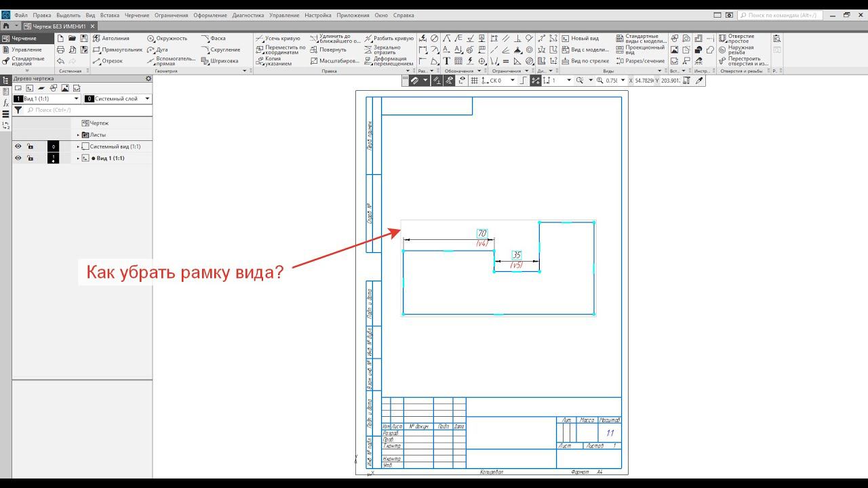The image size is (868, 488).
Task: Toggle the lock of Системный вид
Action: point(30,146)
